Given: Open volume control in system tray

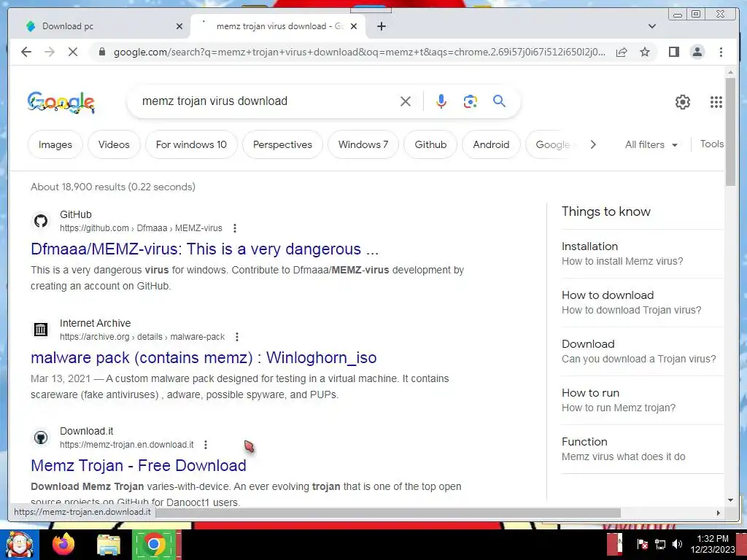Looking at the screenshot, I should 677,544.
